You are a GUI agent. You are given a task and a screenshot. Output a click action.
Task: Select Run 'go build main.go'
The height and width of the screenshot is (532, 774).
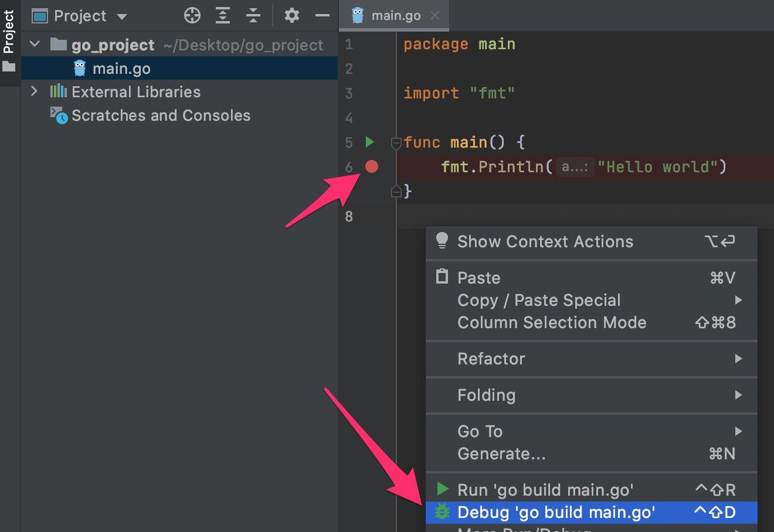coord(592,490)
